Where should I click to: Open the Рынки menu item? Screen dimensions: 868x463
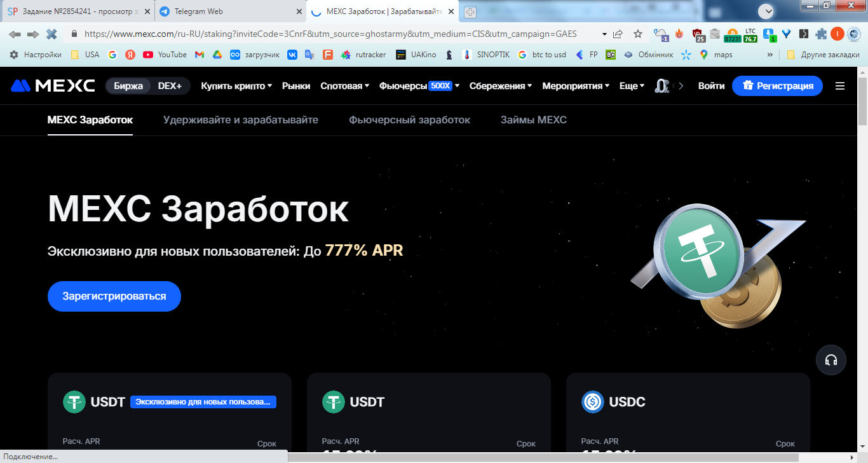point(296,86)
